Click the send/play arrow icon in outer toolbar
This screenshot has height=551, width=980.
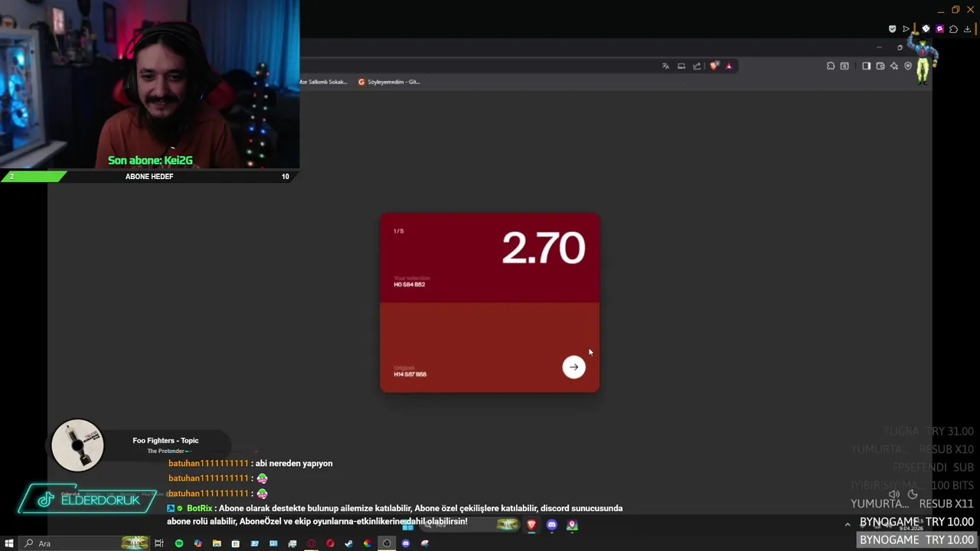tap(906, 29)
